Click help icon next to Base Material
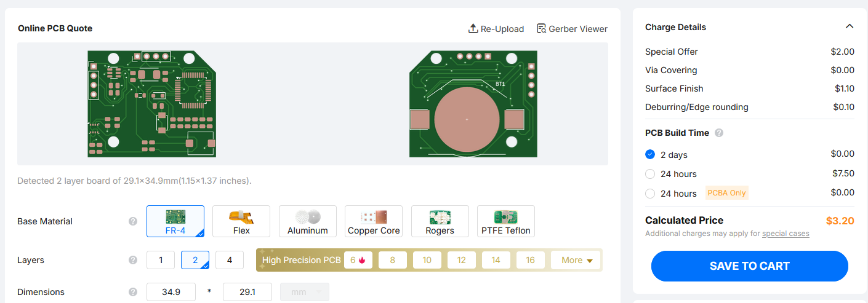Viewport: 868px width, 303px height. tap(133, 221)
